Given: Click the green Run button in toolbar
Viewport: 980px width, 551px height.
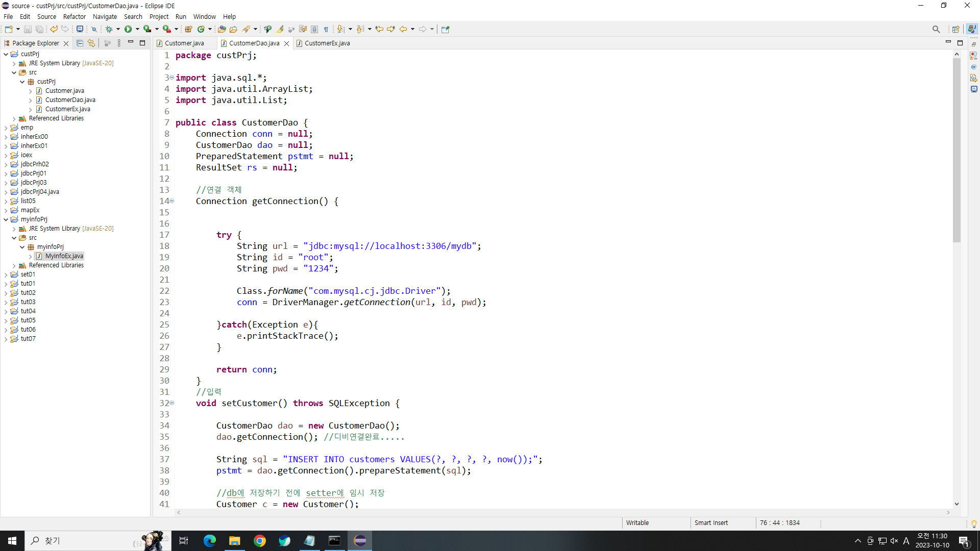Looking at the screenshot, I should pos(128,29).
